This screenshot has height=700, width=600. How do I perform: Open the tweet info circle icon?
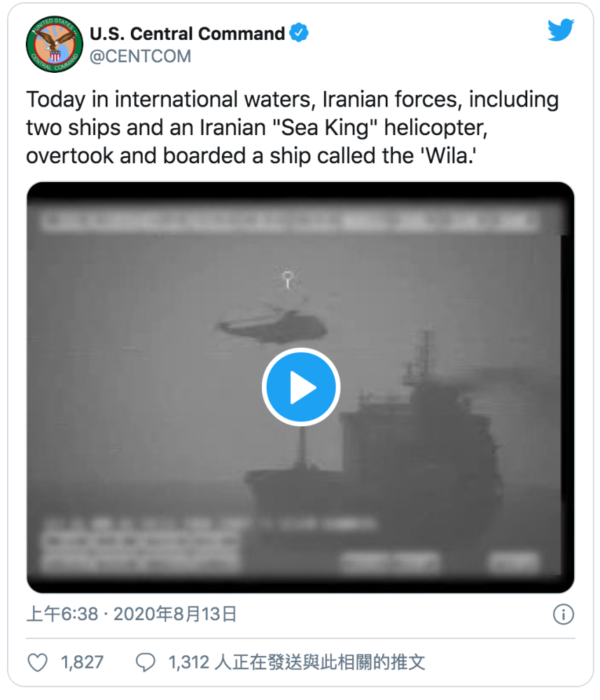coord(564,615)
